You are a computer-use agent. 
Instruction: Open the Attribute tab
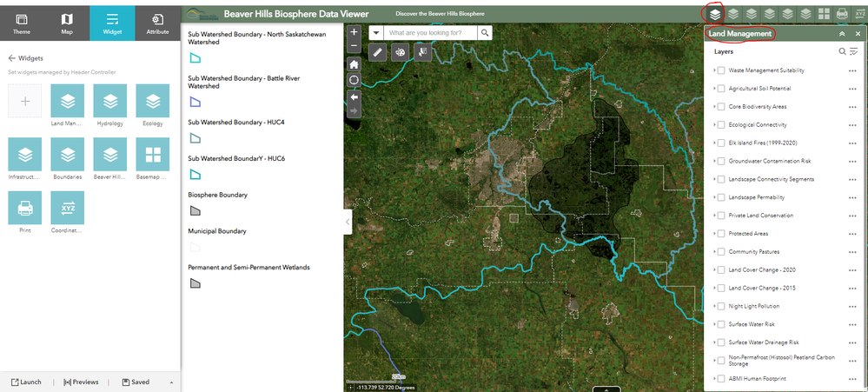point(158,23)
